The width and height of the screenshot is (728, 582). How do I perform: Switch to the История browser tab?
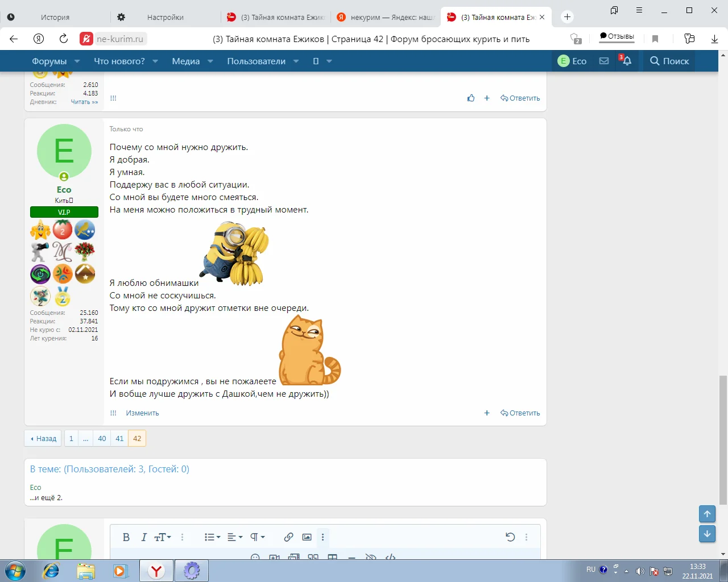click(x=55, y=17)
